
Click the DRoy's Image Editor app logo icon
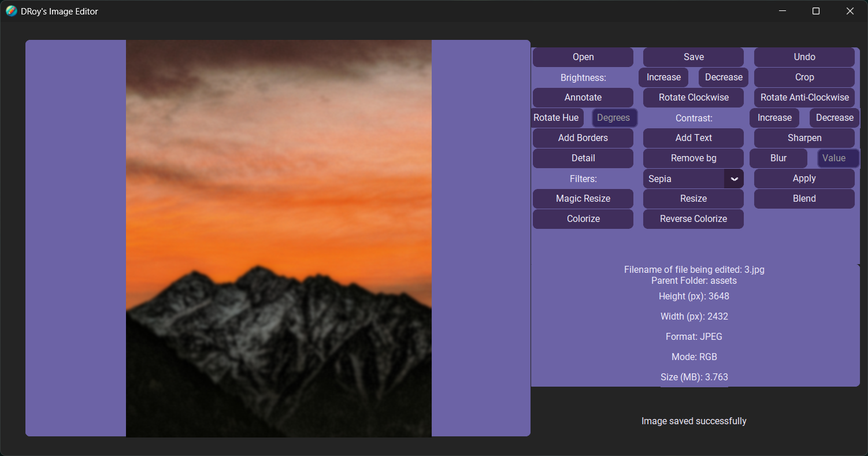click(11, 10)
